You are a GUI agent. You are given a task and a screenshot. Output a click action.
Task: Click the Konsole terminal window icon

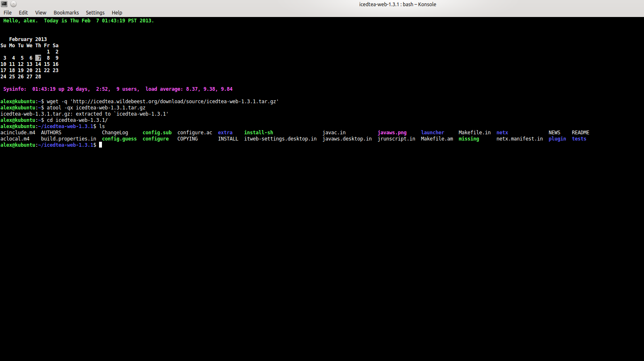point(4,4)
